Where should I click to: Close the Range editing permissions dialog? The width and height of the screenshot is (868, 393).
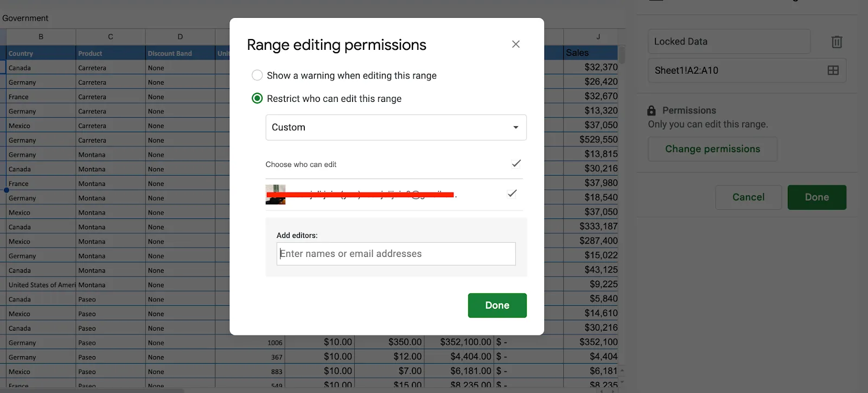tap(515, 44)
